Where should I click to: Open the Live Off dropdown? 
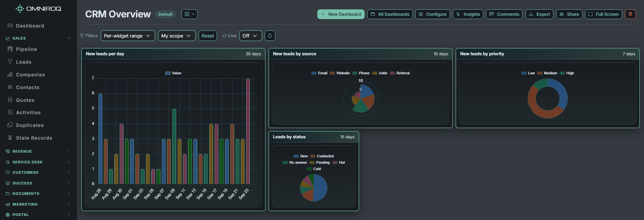(x=251, y=36)
